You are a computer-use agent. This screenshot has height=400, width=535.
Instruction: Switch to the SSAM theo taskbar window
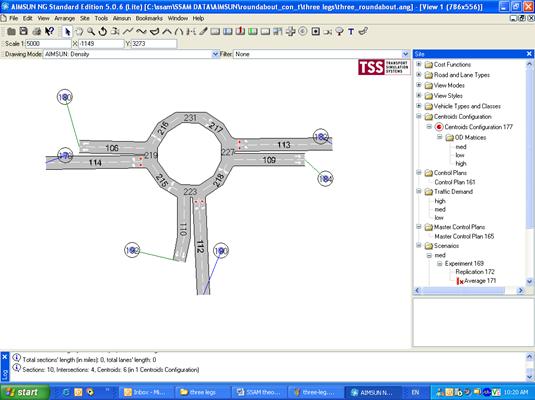[x=259, y=392]
